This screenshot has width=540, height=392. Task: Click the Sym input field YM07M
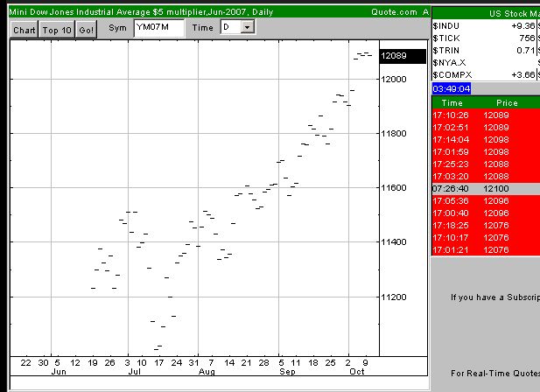[159, 28]
